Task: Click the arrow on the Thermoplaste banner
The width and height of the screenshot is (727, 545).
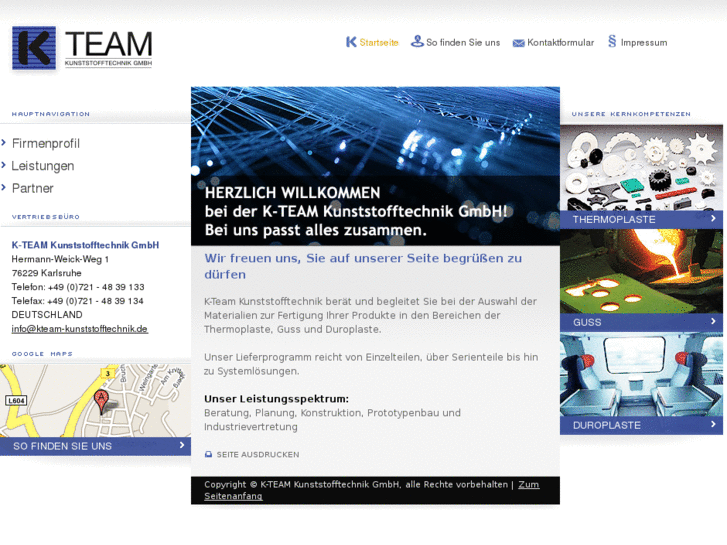Action: click(x=713, y=218)
